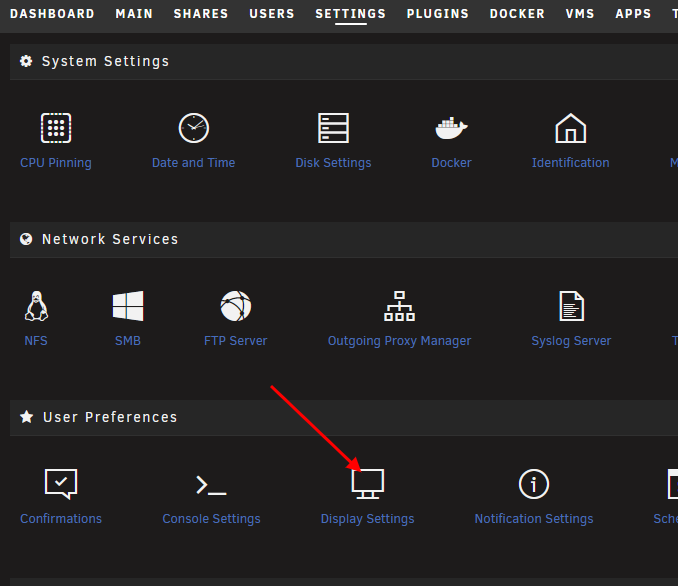This screenshot has height=586, width=678.
Task: Click the Notification Settings info icon
Action: [534, 484]
